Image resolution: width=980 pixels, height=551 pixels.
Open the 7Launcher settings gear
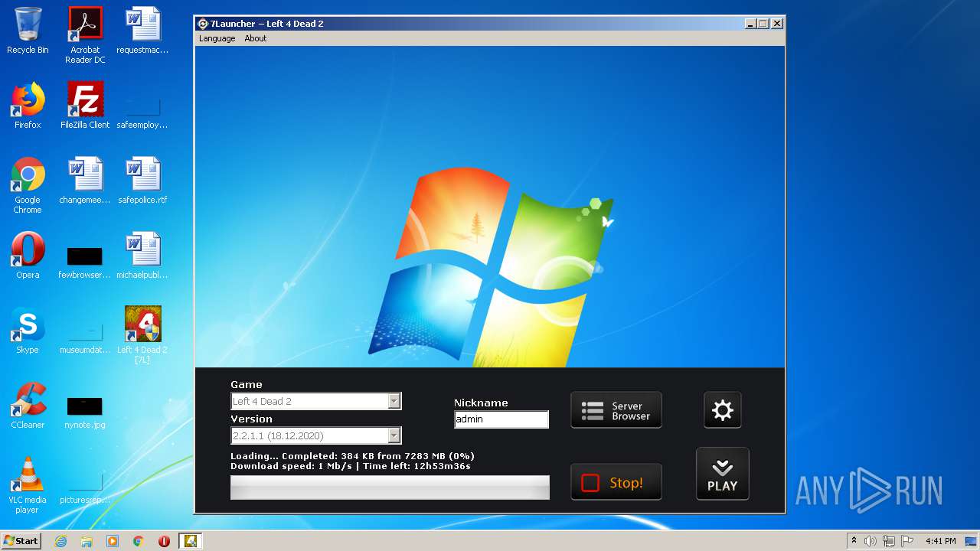click(722, 410)
